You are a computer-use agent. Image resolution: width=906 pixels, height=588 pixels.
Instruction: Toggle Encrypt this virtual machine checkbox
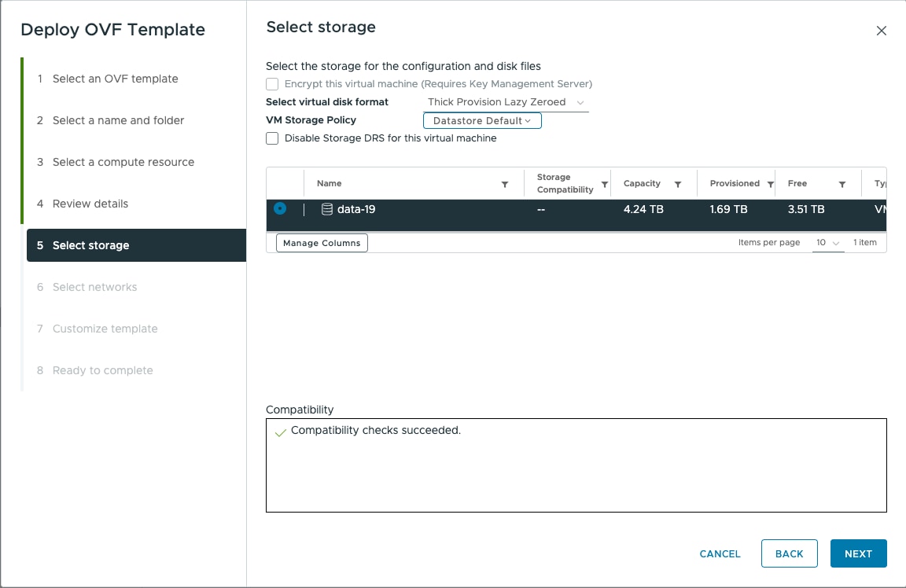click(272, 84)
